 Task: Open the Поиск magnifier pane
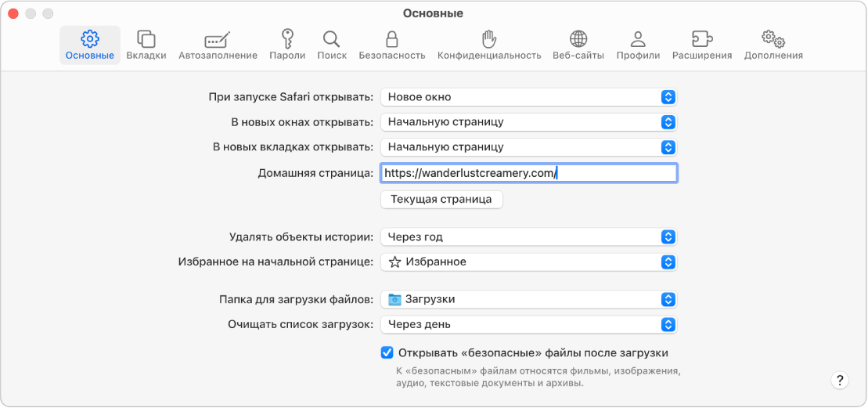(332, 45)
